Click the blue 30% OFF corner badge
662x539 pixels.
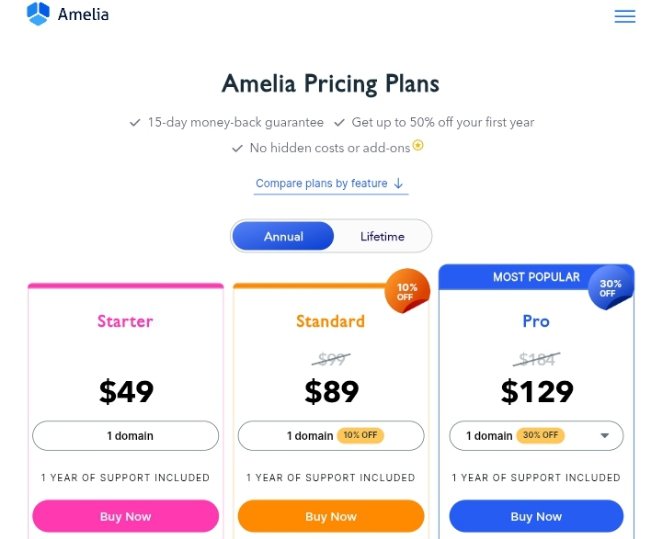[x=611, y=287]
